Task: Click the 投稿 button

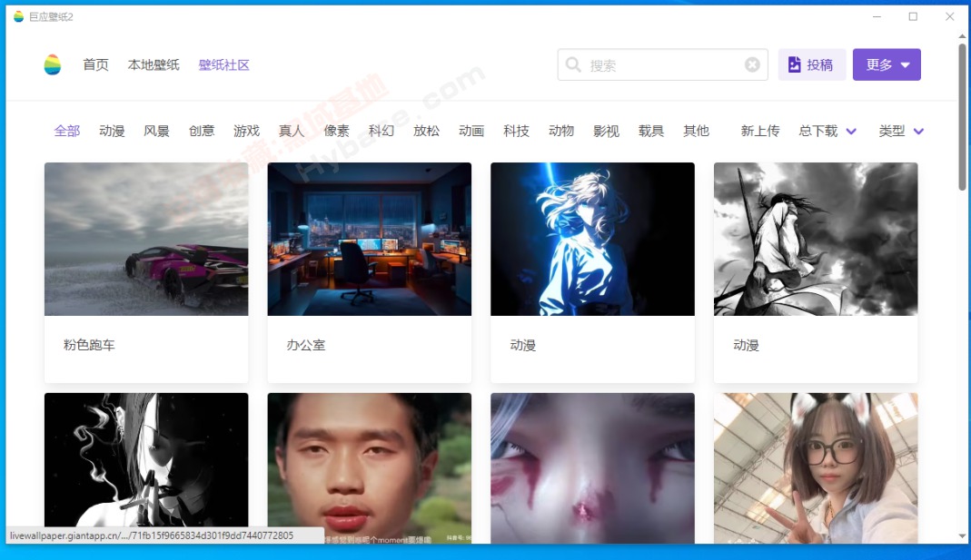Action: point(812,64)
